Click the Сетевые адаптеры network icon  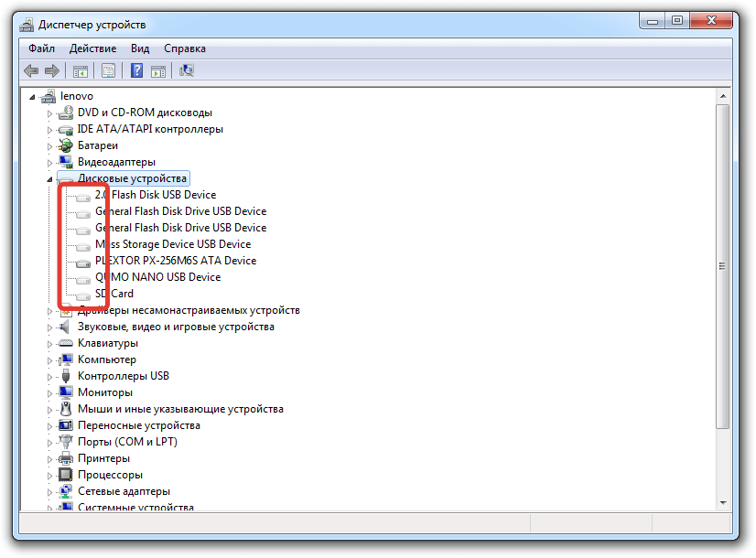point(66,491)
